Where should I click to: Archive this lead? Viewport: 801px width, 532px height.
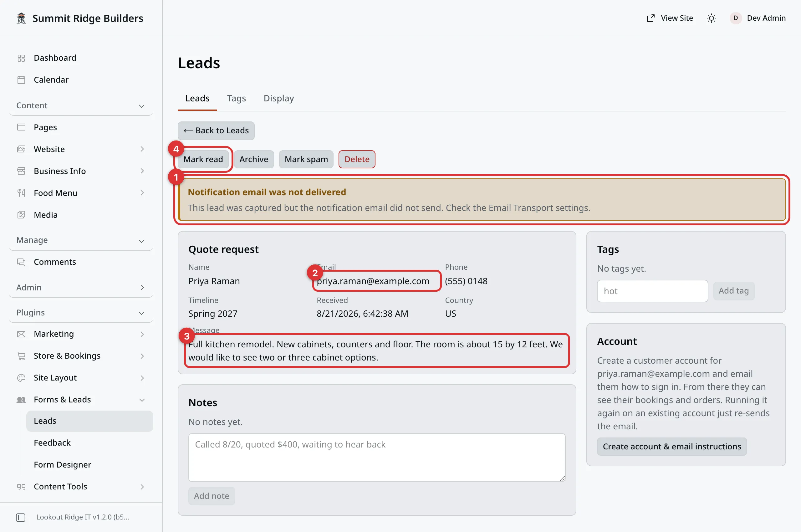coord(254,159)
